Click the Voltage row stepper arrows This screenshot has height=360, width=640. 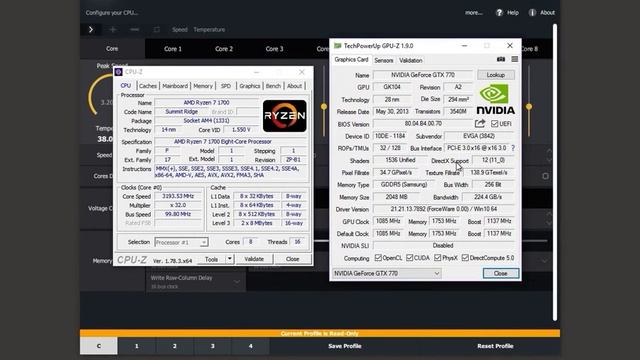point(549,218)
